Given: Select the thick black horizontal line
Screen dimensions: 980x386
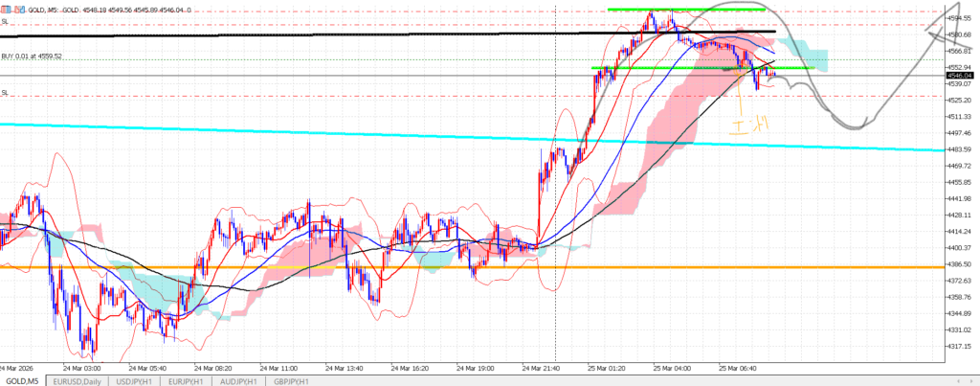Looking at the screenshot, I should click(287, 34).
